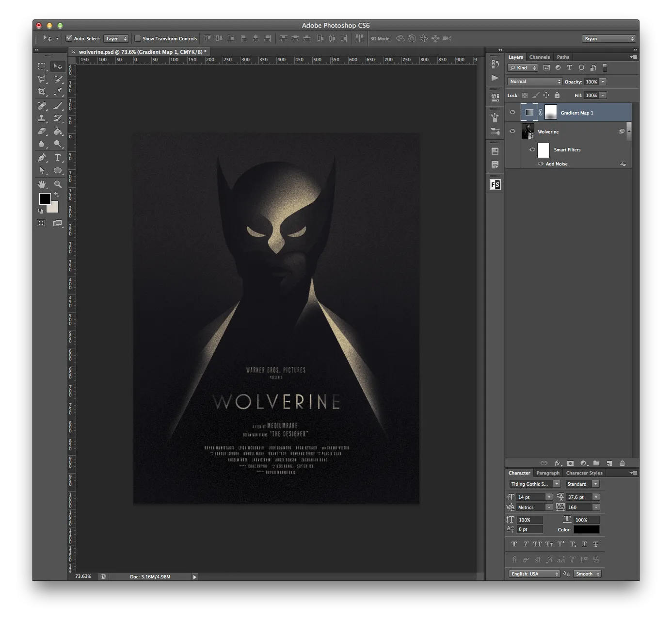Image resolution: width=672 pixels, height=624 pixels.
Task: Select the Rectangular Marquee tool
Action: [42, 66]
